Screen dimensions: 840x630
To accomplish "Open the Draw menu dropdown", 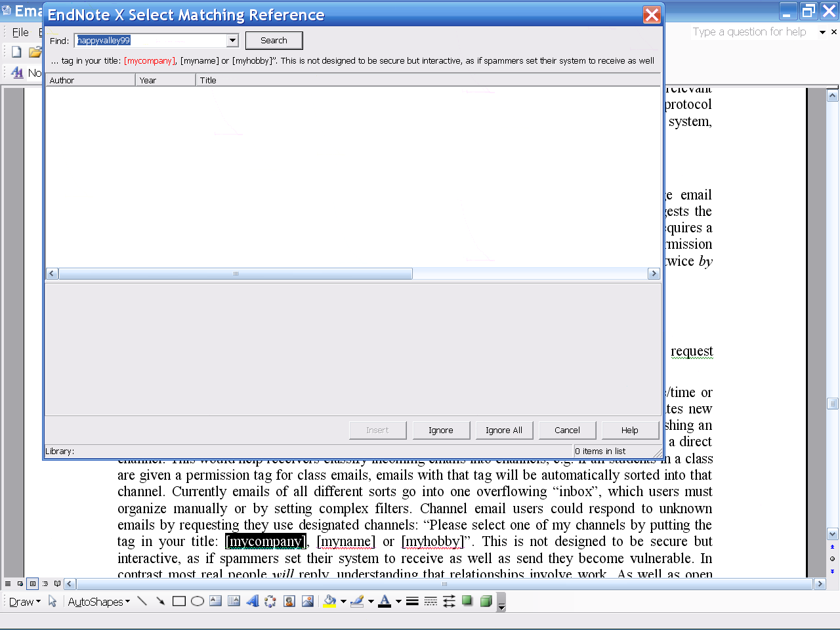I will 25,602.
